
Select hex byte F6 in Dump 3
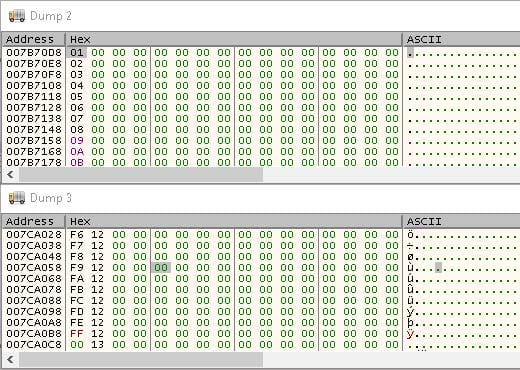pos(77,235)
